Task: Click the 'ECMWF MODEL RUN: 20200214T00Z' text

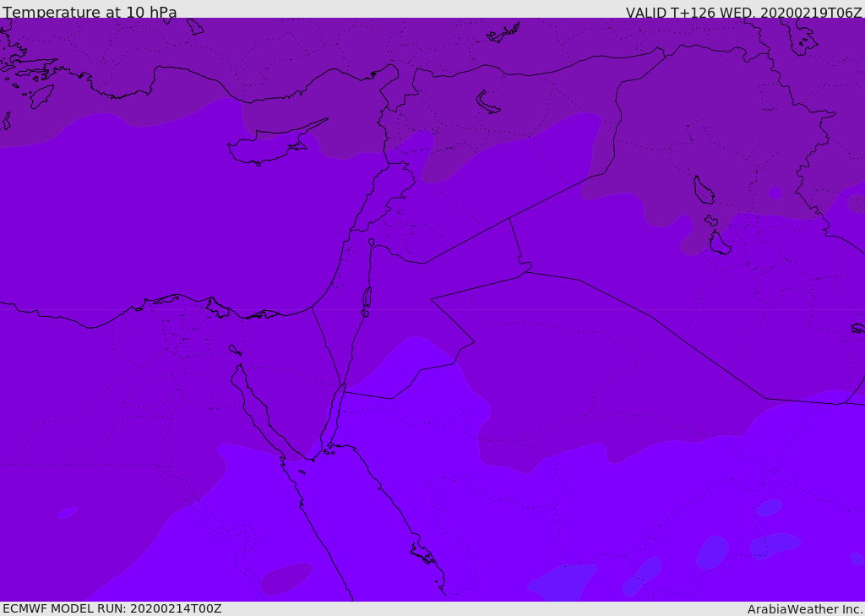Action: [x=112, y=608]
